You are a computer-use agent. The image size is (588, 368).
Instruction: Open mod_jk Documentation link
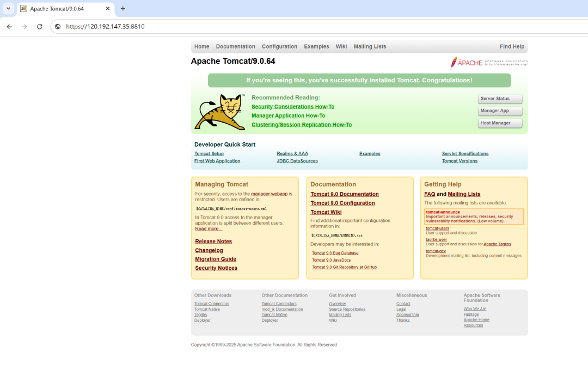pos(282,310)
